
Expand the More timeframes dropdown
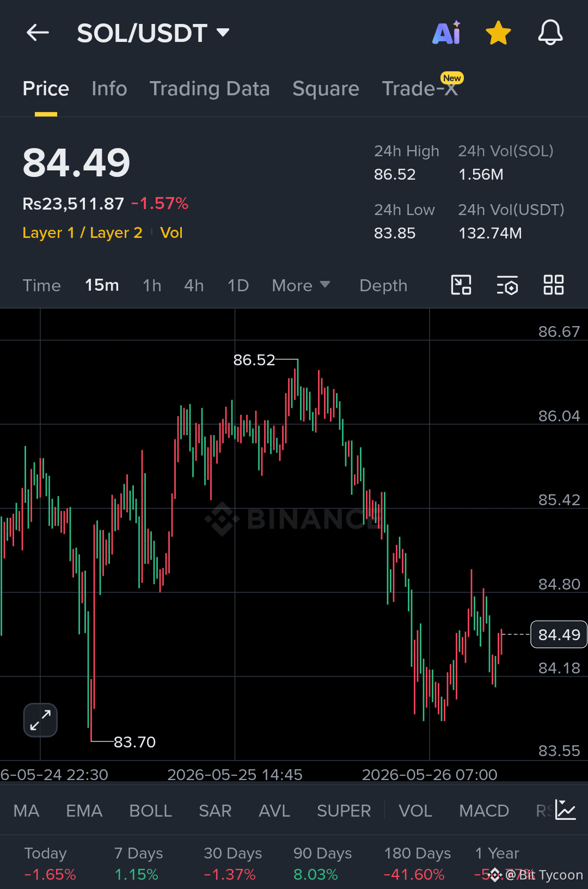point(301,285)
